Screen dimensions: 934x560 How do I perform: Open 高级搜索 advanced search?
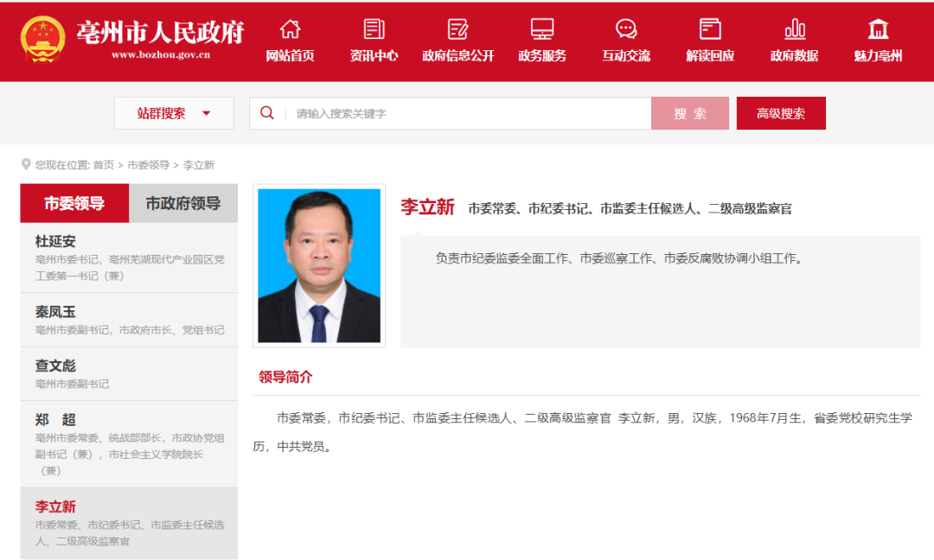click(x=780, y=112)
